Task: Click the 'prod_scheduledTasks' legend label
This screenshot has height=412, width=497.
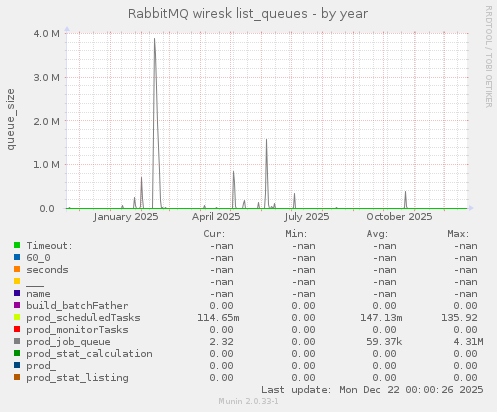Action: coord(83,318)
